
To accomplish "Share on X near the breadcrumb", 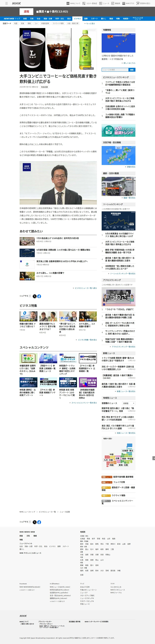I will click(x=35, y=522).
